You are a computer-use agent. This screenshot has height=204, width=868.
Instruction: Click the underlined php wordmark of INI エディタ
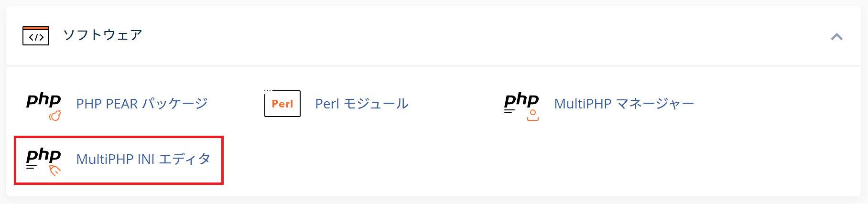click(x=43, y=156)
